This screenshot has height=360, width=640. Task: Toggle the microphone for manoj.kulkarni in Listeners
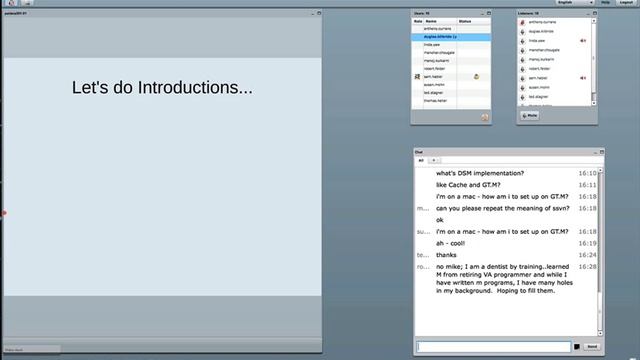point(522,60)
